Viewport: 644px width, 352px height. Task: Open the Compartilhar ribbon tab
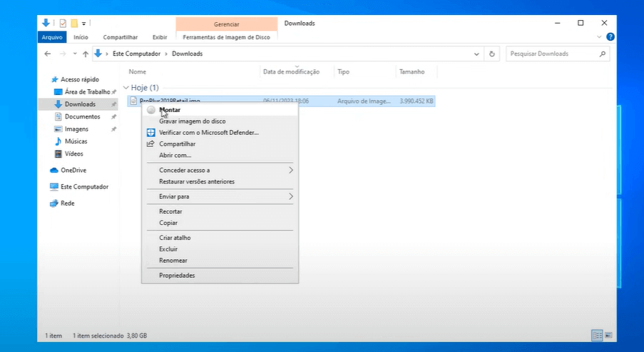click(120, 37)
